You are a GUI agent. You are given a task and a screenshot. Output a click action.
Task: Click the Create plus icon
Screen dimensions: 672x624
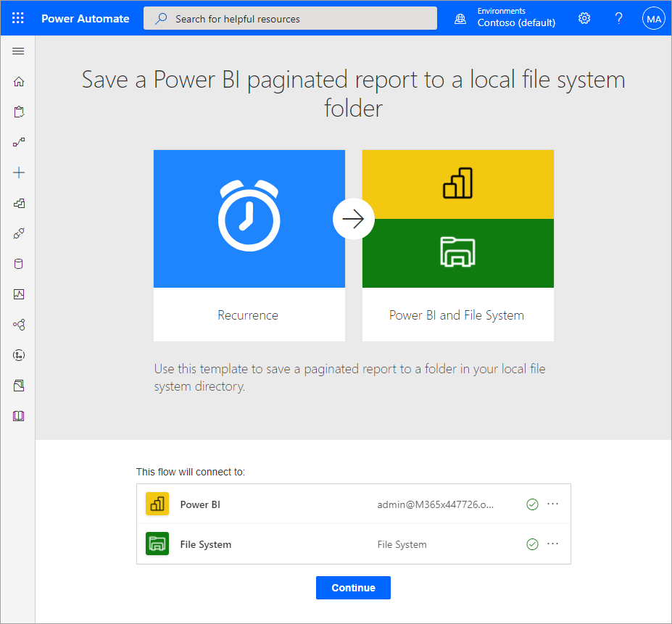click(x=18, y=172)
